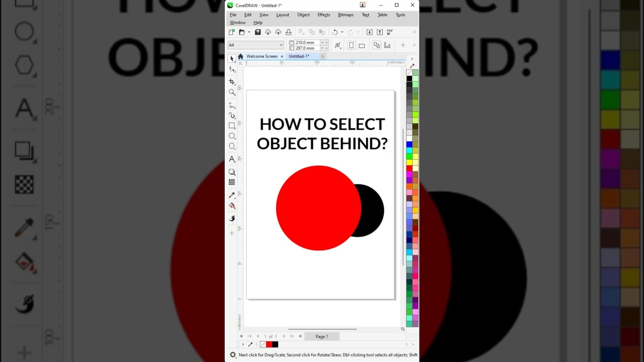Toggle Portrait page orientation
Image resolution: width=644 pixels, height=362 pixels.
click(351, 45)
